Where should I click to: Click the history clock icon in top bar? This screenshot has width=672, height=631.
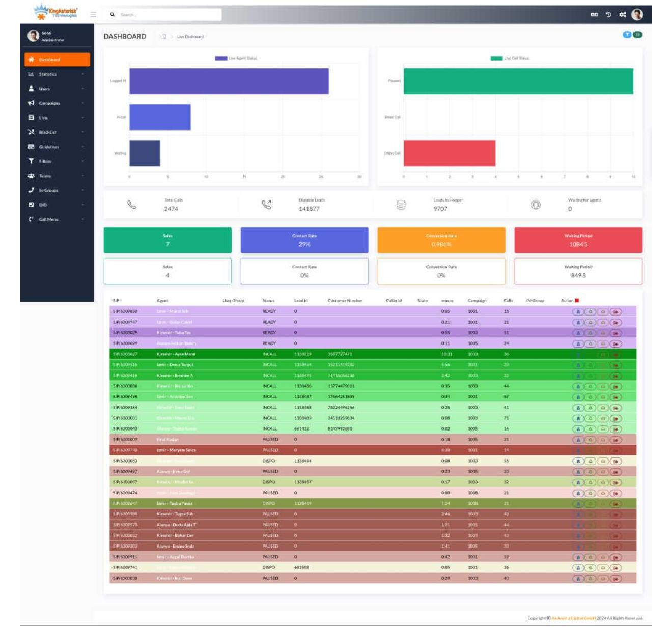(x=608, y=15)
